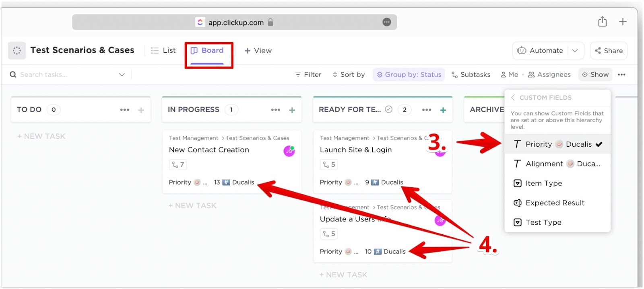644x289 pixels.
Task: Open the To Do column options ellipsis
Action: [x=125, y=110]
